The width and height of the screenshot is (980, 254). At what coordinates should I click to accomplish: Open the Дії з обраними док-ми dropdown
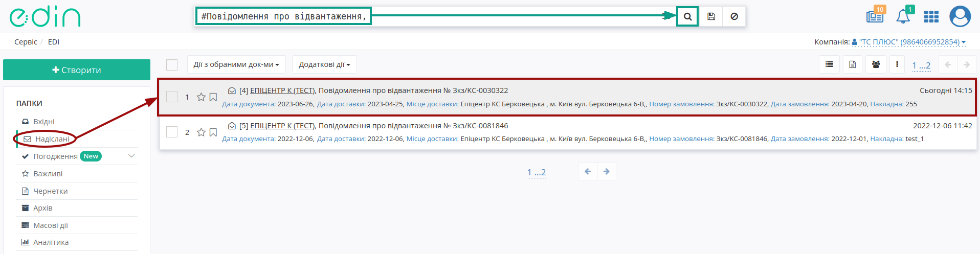pos(236,64)
